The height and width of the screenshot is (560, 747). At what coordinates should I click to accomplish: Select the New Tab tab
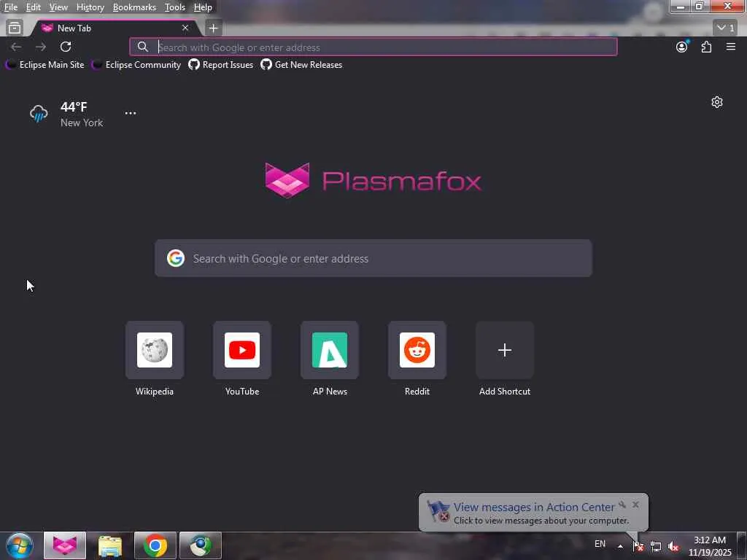(115, 28)
